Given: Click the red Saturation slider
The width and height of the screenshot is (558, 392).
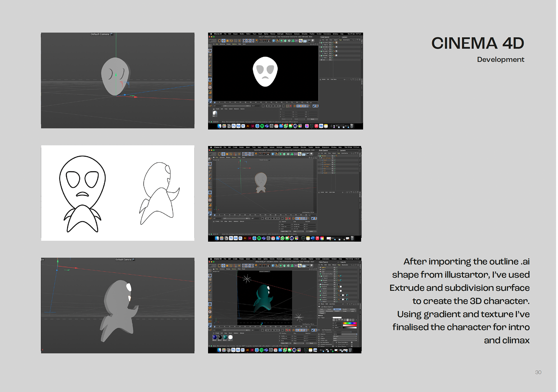Looking at the screenshot, I should [350, 326].
